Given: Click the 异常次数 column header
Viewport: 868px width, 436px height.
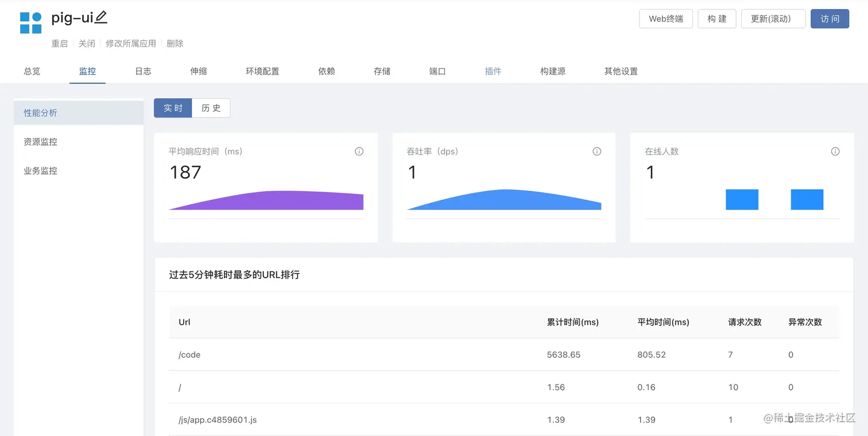Looking at the screenshot, I should pos(805,322).
